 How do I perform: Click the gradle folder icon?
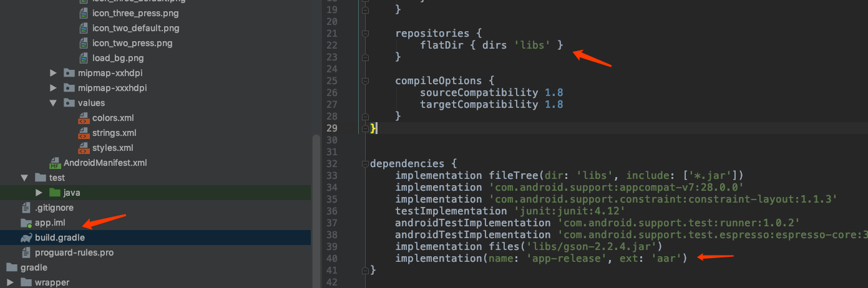point(12,267)
